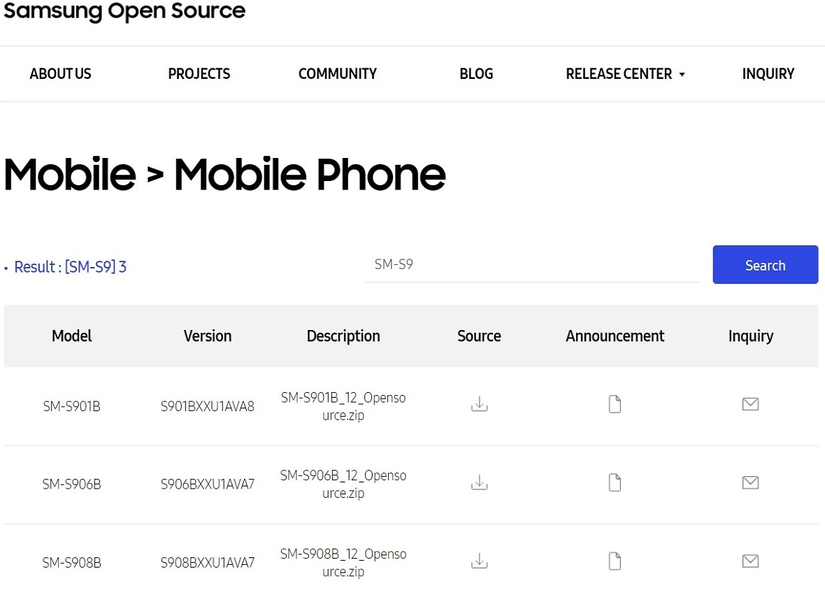Open the About Us menu item
825x597 pixels.
coord(60,74)
